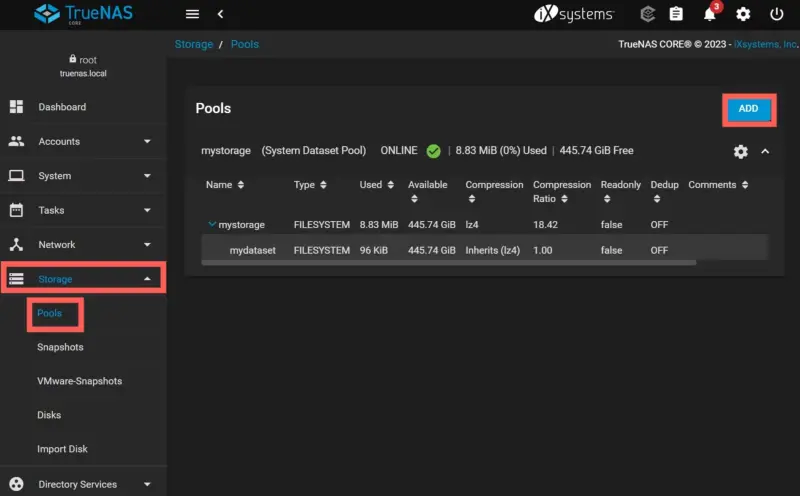
Task: Click the Directory Services icon
Action: pos(16,484)
